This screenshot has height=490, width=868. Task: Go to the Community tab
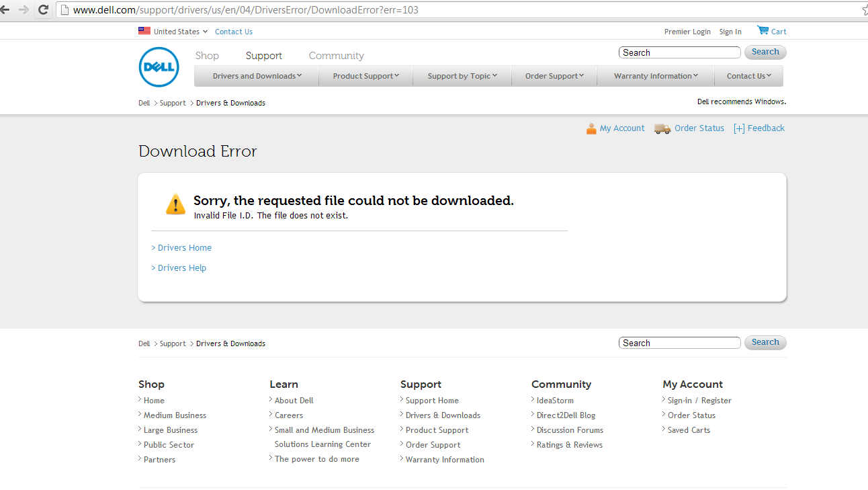(x=337, y=56)
